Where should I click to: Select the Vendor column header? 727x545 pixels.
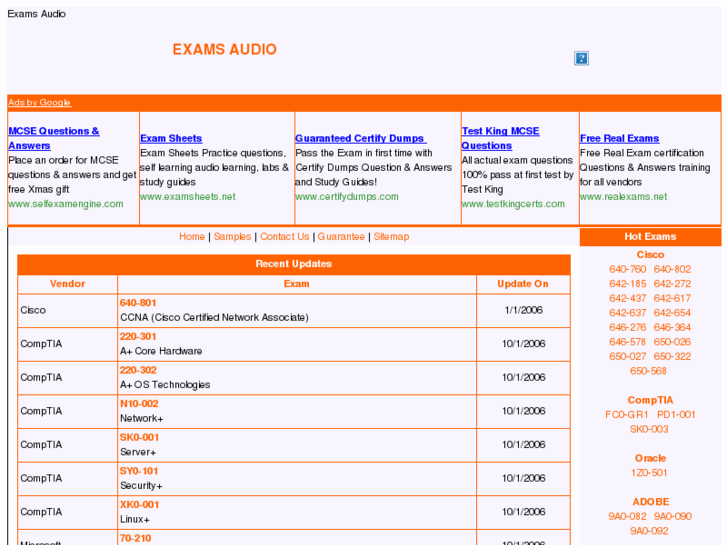[x=68, y=284]
